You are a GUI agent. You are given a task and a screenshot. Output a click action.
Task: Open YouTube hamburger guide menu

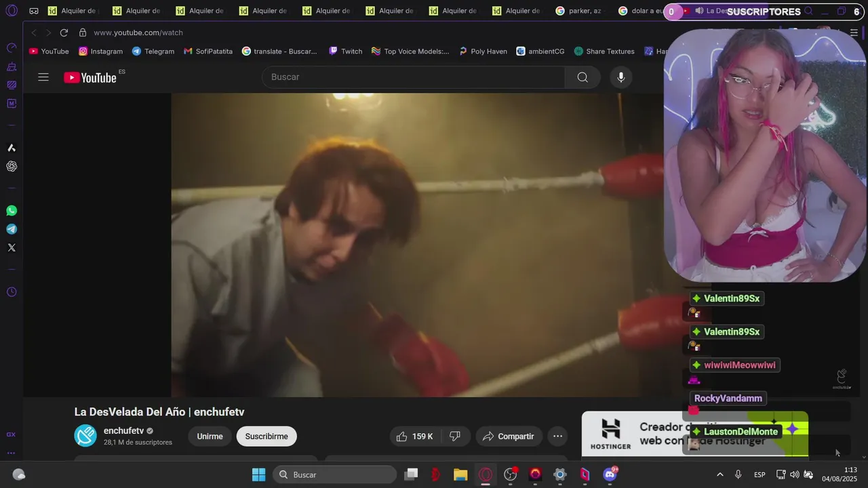click(43, 77)
